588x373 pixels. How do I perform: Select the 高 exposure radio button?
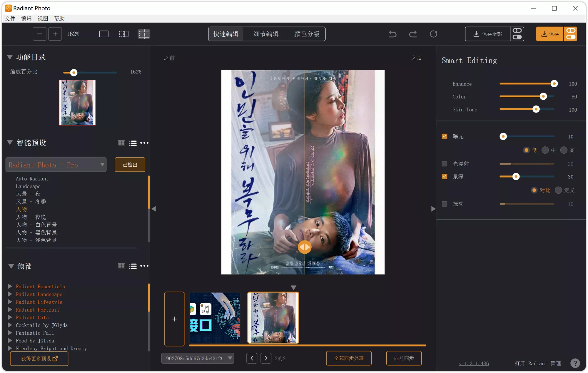(x=564, y=150)
